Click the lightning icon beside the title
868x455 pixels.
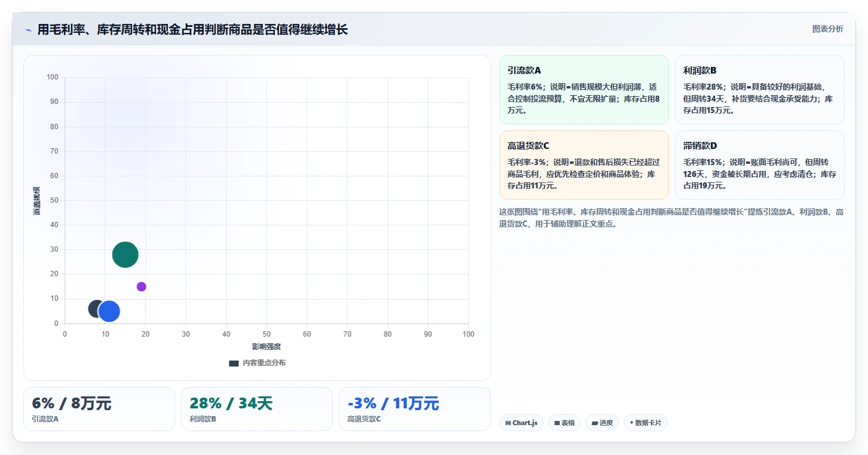pyautogui.click(x=28, y=30)
